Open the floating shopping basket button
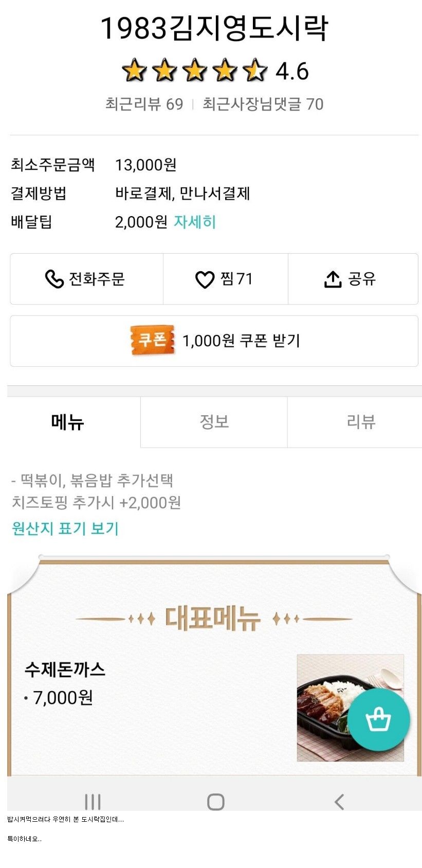 click(x=378, y=719)
